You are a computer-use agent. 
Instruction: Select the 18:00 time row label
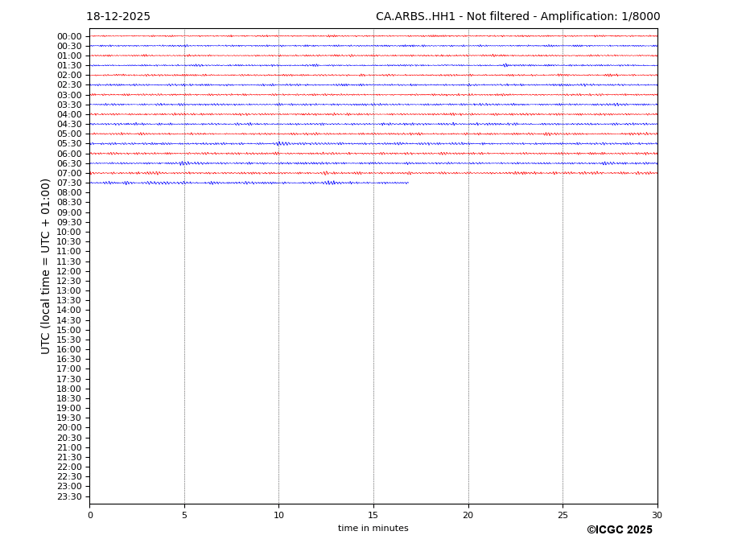point(69,389)
